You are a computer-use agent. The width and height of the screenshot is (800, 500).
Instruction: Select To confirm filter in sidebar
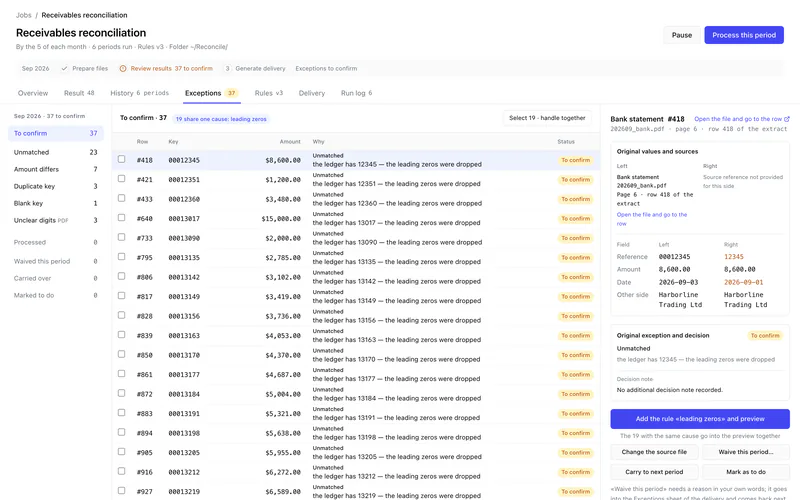pyautogui.click(x=56, y=133)
